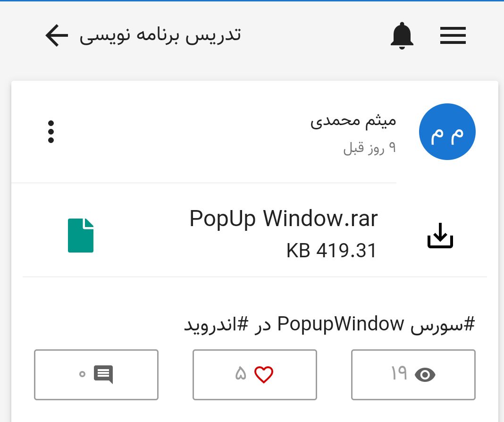Tap the back arrow icon

[57, 35]
